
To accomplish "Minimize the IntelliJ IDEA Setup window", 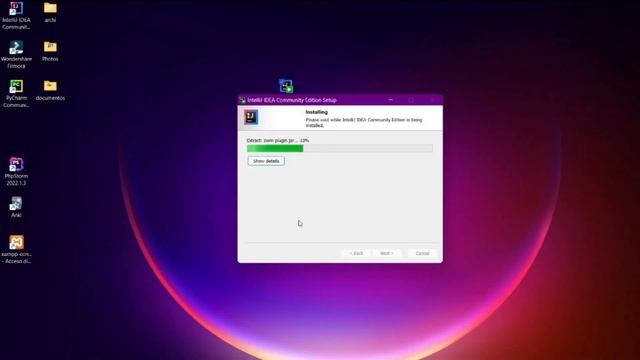I will 391,100.
